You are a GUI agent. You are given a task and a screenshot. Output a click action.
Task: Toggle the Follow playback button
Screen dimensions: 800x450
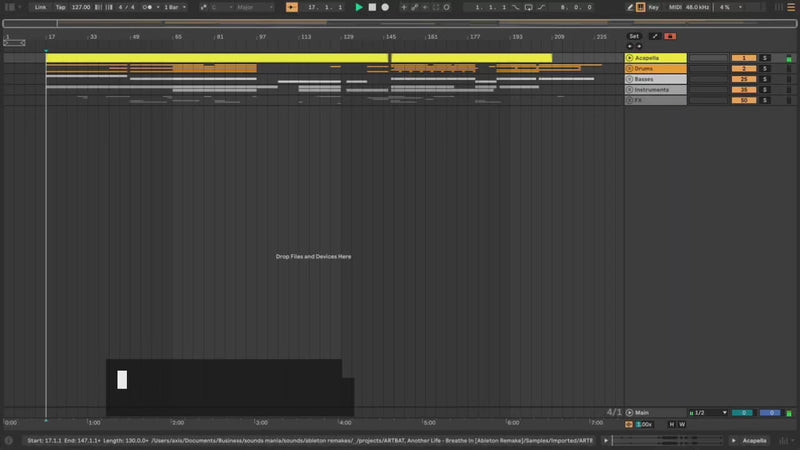click(291, 7)
